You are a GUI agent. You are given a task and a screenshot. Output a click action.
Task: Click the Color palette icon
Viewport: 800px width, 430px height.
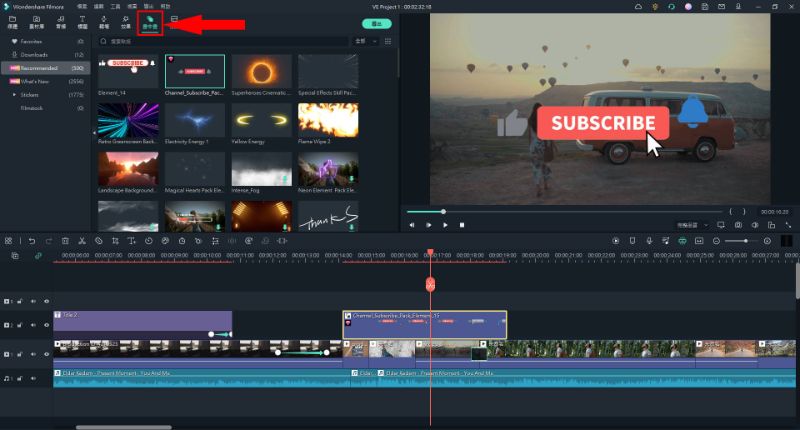pos(165,241)
